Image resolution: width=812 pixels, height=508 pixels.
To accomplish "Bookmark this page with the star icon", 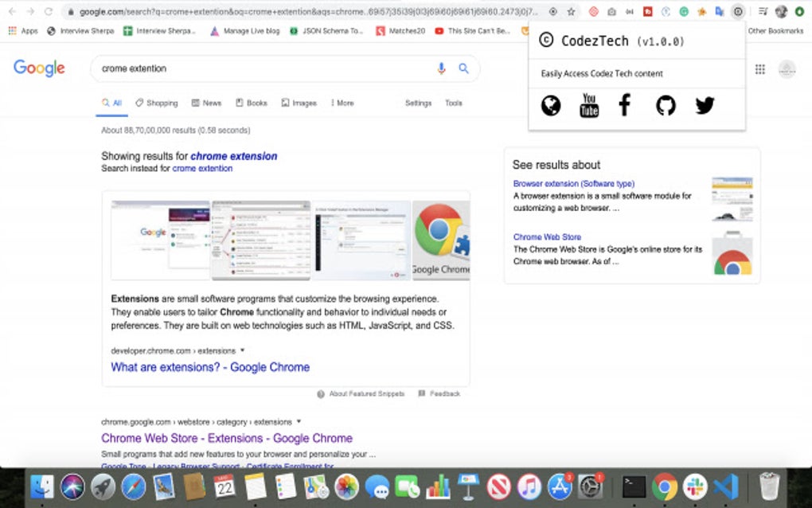I will 571,11.
